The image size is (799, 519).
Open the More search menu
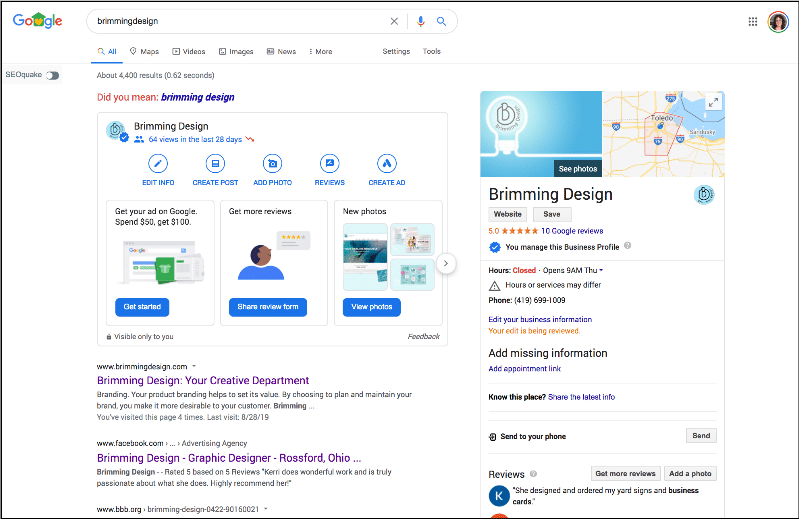[x=321, y=51]
